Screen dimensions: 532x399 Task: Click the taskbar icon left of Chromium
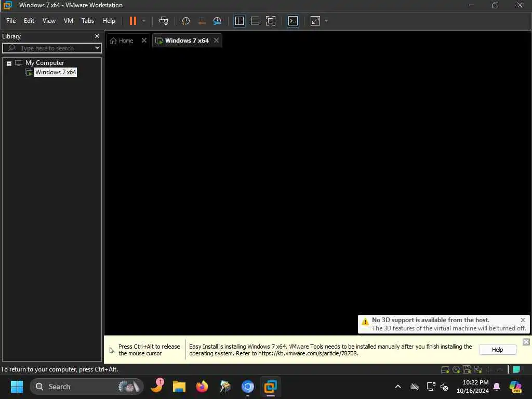click(x=225, y=387)
